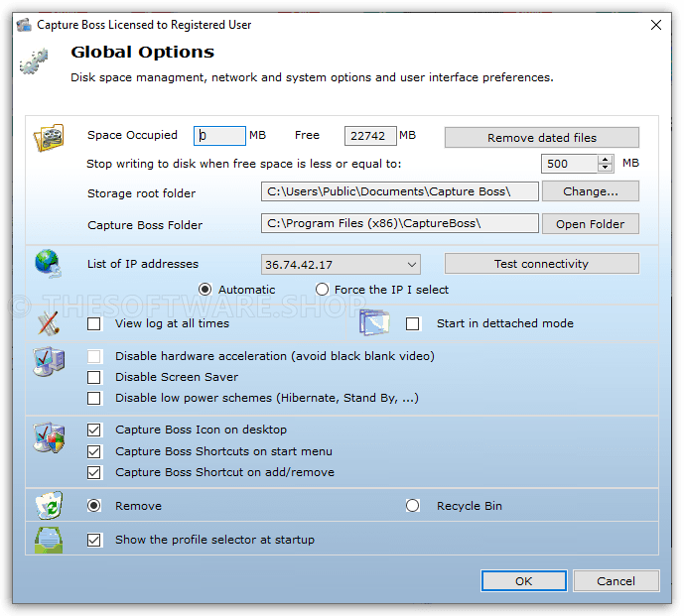
Task: Enable View log at all times
Action: point(93,324)
